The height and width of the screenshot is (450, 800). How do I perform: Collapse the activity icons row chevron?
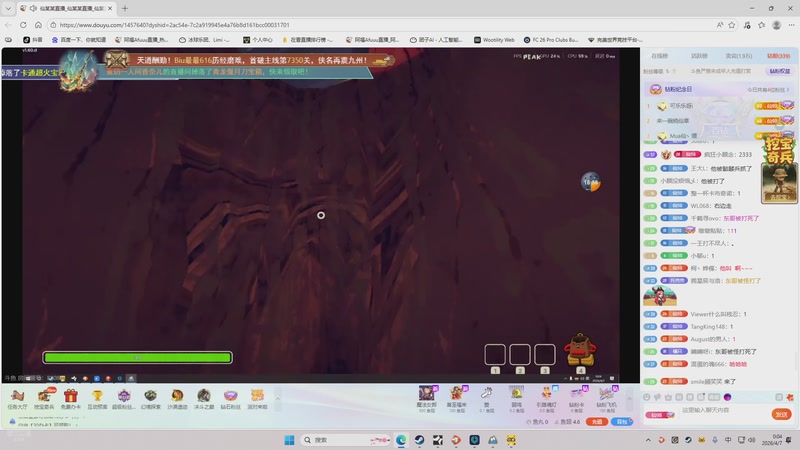pyautogui.click(x=278, y=399)
